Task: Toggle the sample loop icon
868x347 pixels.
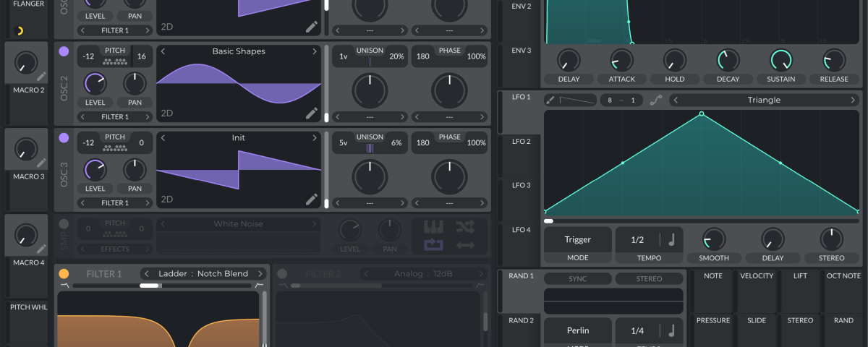Action: click(433, 245)
